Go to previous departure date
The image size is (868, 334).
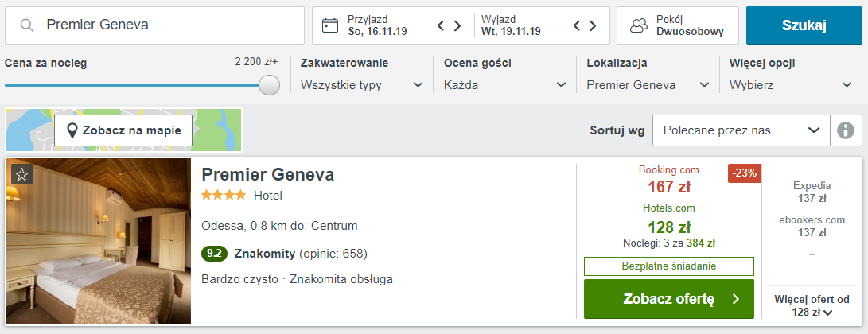(x=577, y=25)
